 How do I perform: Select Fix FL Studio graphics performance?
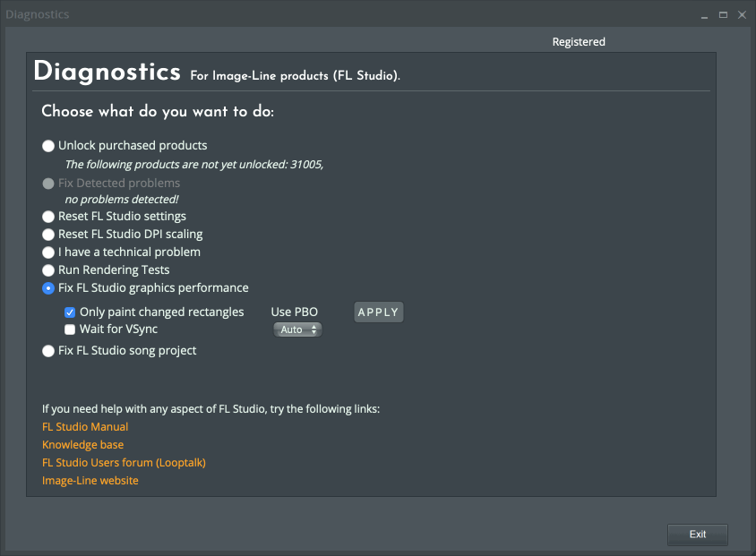point(48,288)
